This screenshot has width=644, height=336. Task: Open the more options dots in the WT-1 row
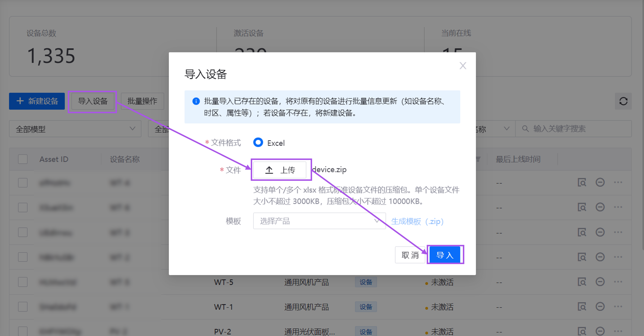[x=618, y=306]
